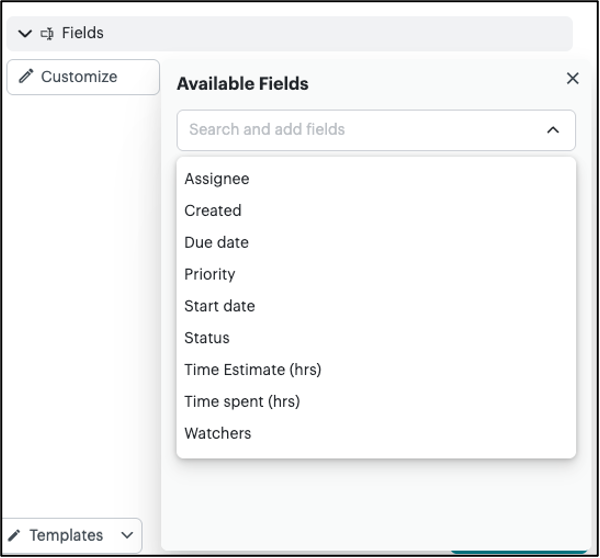This screenshot has height=558, width=600.
Task: Add the Watchers field
Action: pyautogui.click(x=218, y=434)
